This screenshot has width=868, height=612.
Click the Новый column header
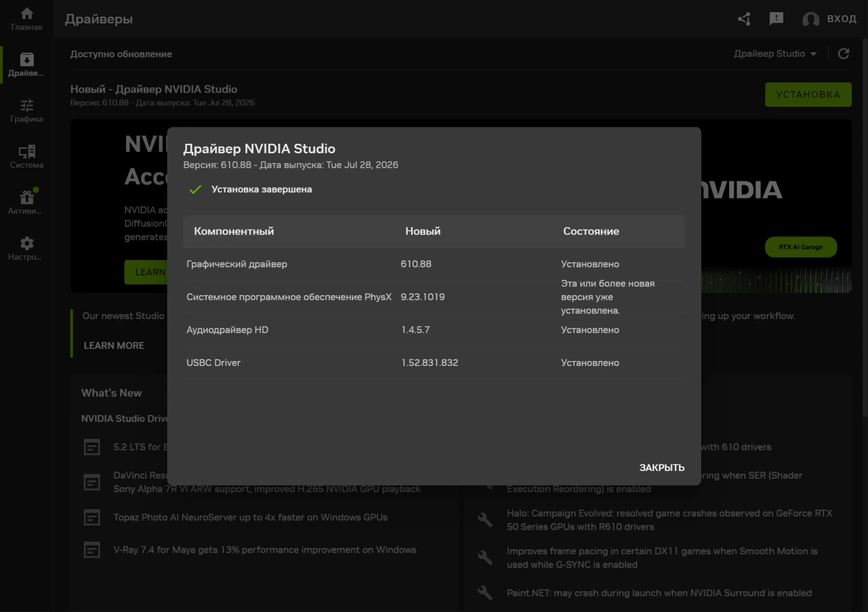pyautogui.click(x=423, y=231)
